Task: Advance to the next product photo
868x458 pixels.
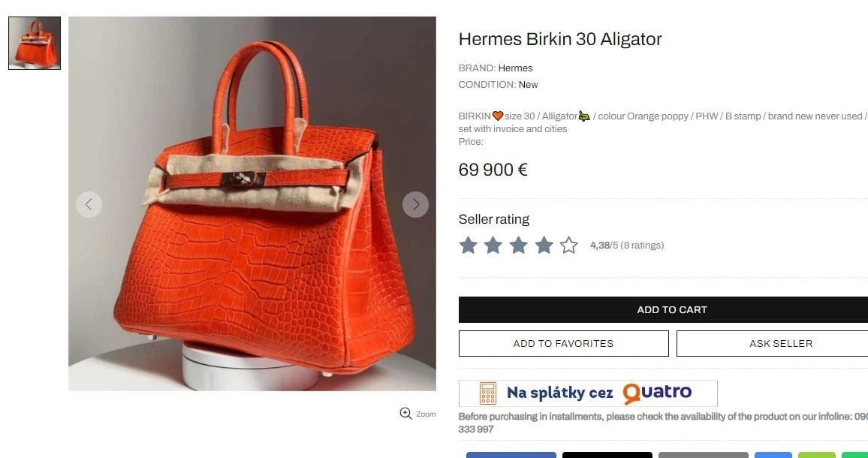Action: point(415,204)
